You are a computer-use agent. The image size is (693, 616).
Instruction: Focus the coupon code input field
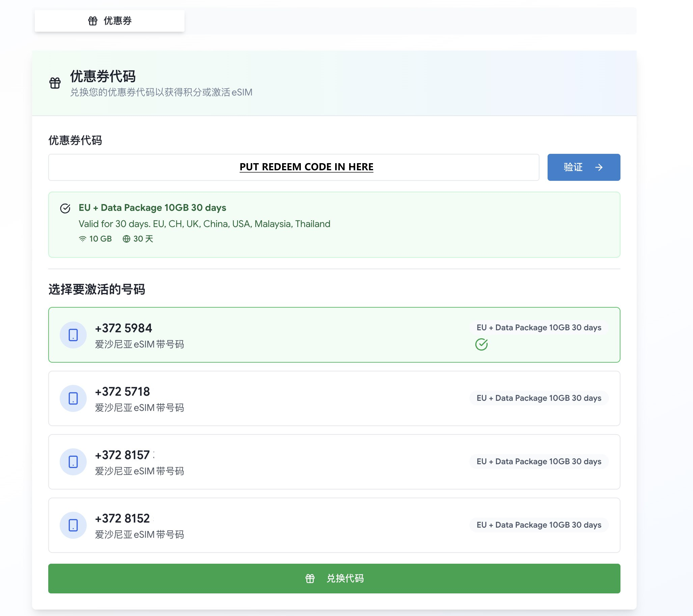(x=293, y=167)
